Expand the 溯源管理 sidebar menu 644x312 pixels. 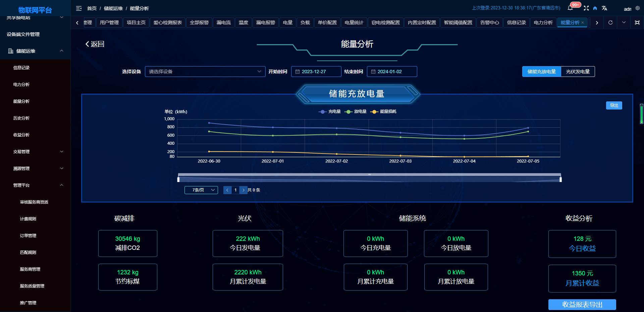(35, 169)
